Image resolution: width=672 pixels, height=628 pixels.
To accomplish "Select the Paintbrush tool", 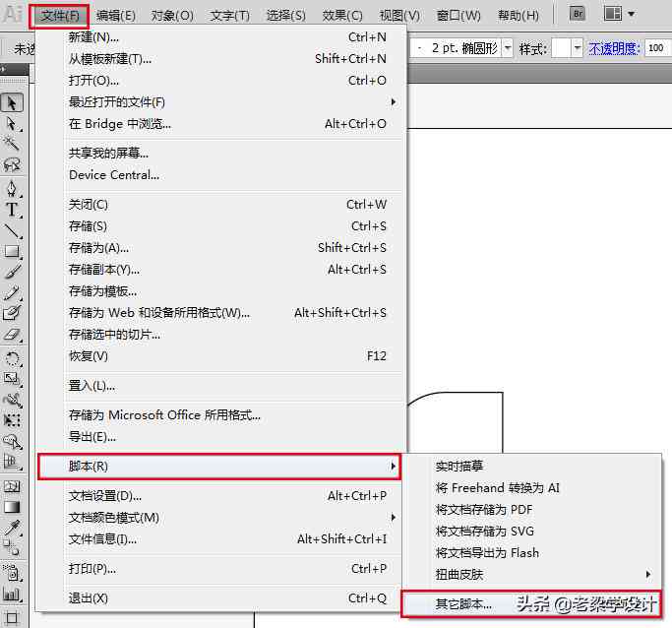I will (12, 272).
